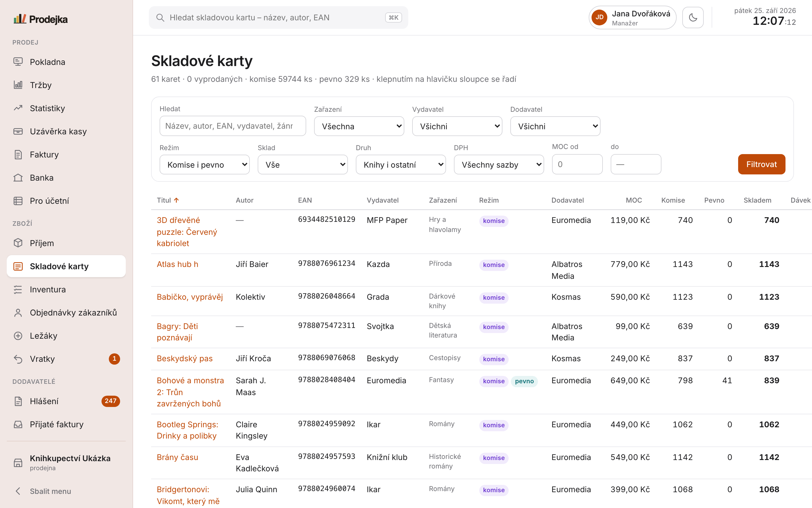The width and height of the screenshot is (812, 508).
Task: Click the Banka building icon
Action: point(18,178)
